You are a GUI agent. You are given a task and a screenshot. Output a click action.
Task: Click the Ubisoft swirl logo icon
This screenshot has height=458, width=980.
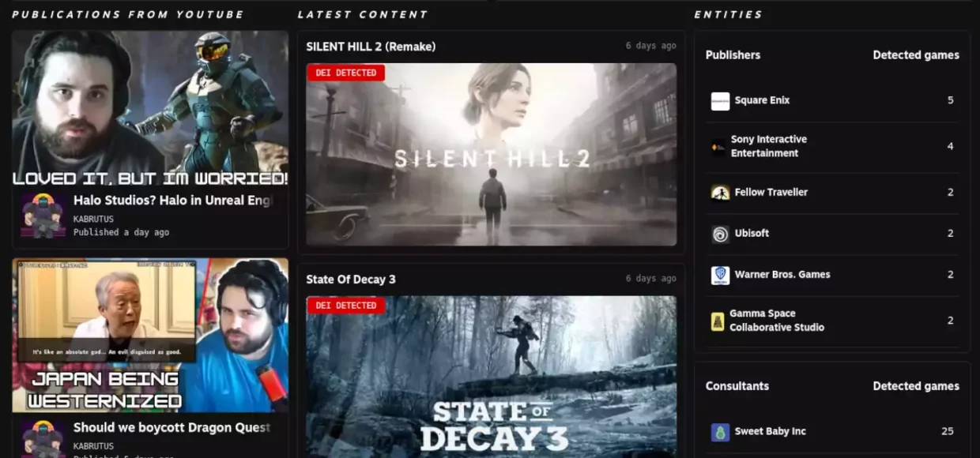click(720, 234)
